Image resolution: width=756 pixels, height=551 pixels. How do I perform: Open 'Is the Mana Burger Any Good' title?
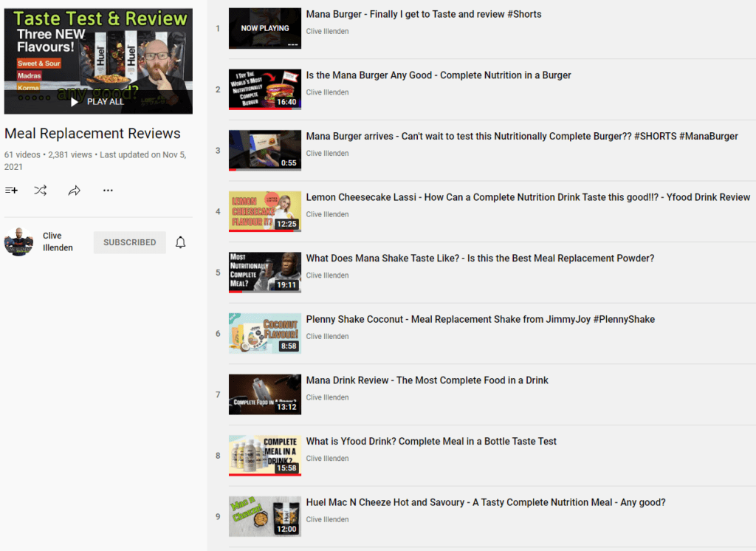(439, 75)
